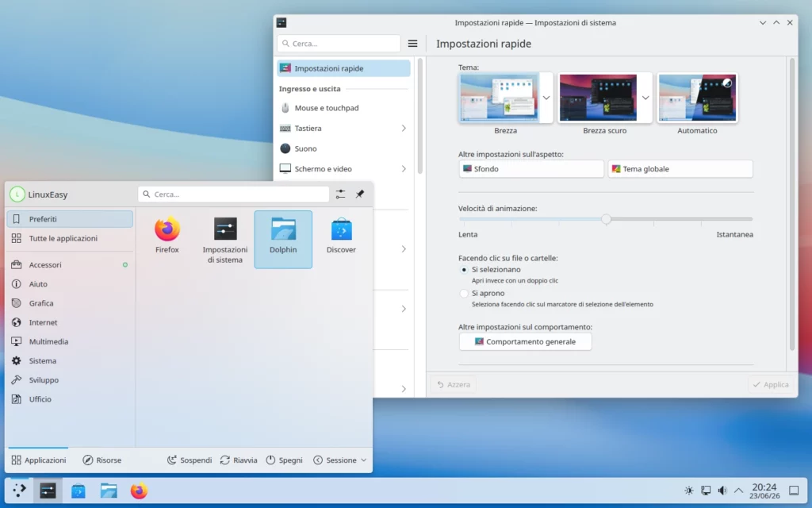Click the show desktop button in taskbar
812x508 pixels.
pyautogui.click(x=794, y=491)
